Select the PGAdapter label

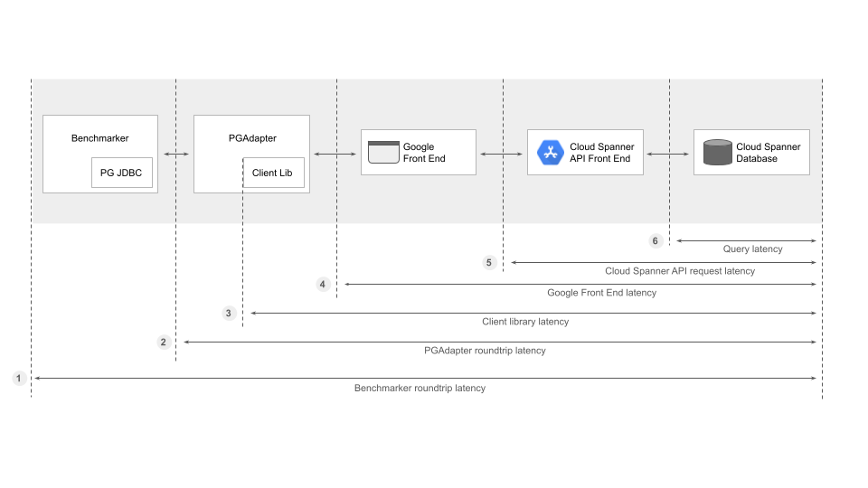(x=252, y=138)
